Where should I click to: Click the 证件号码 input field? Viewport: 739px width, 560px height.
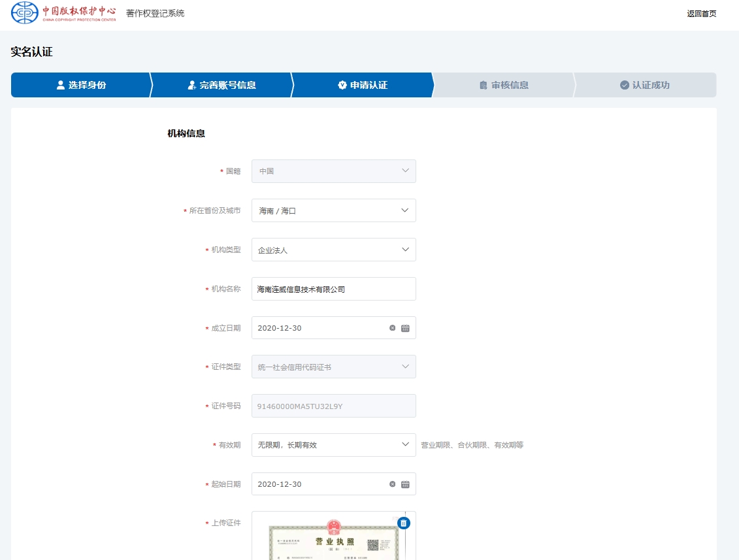pos(333,406)
